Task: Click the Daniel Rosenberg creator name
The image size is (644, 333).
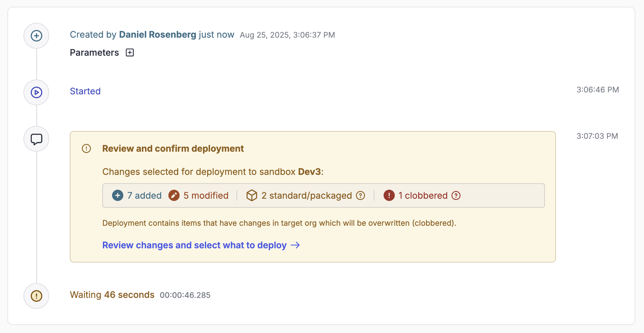Action: pos(158,35)
